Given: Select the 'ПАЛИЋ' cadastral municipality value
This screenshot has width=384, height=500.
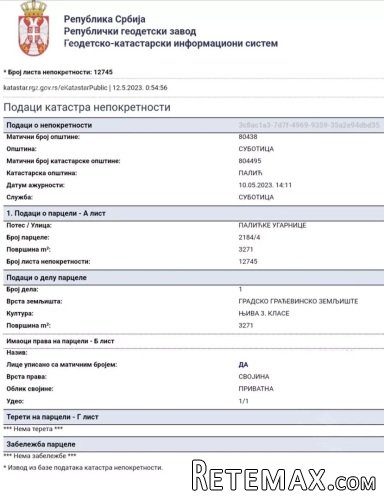Looking at the screenshot, I should pos(251,173).
